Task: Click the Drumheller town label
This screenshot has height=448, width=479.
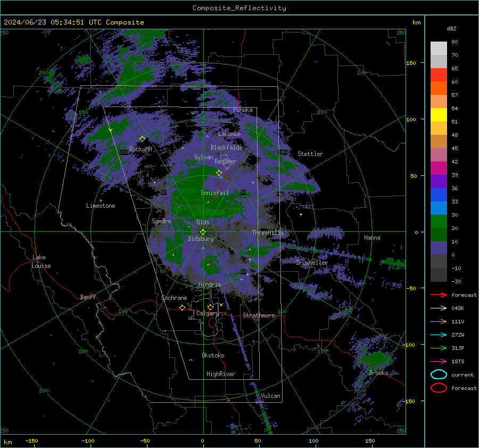Action: (x=312, y=263)
